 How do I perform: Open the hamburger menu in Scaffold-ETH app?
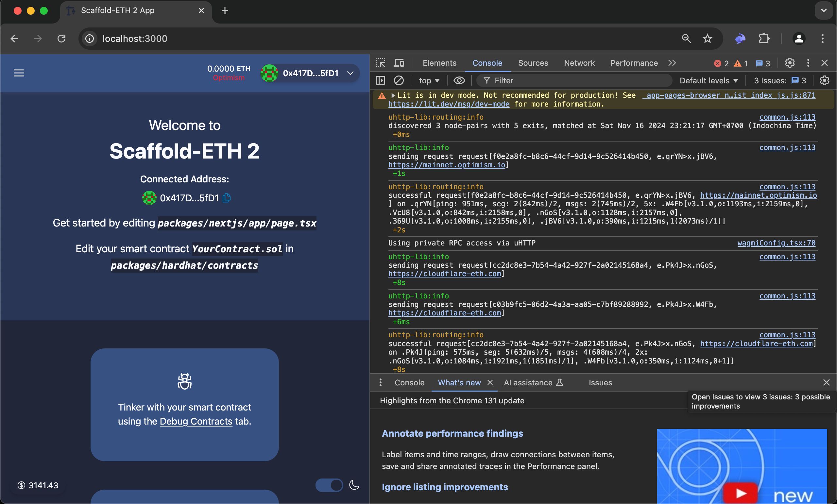coord(19,73)
